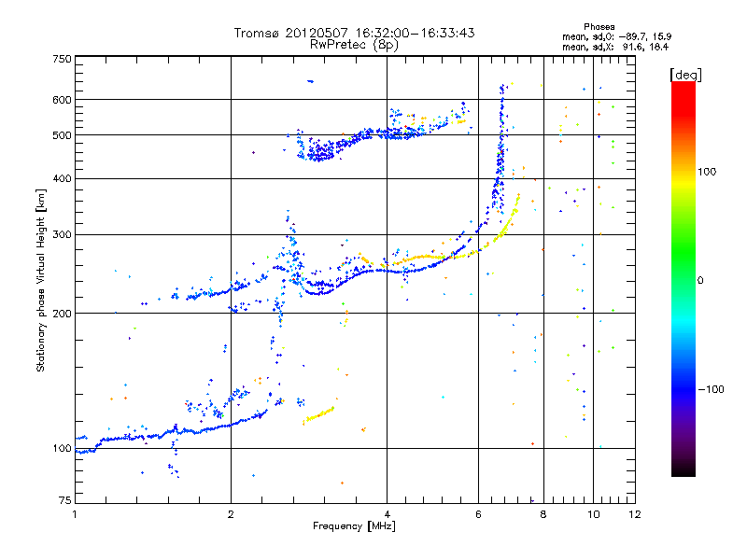Image resolution: width=747 pixels, height=560 pixels.
Task: Click the '[deg]' colorbar unit label
Action: [x=685, y=75]
